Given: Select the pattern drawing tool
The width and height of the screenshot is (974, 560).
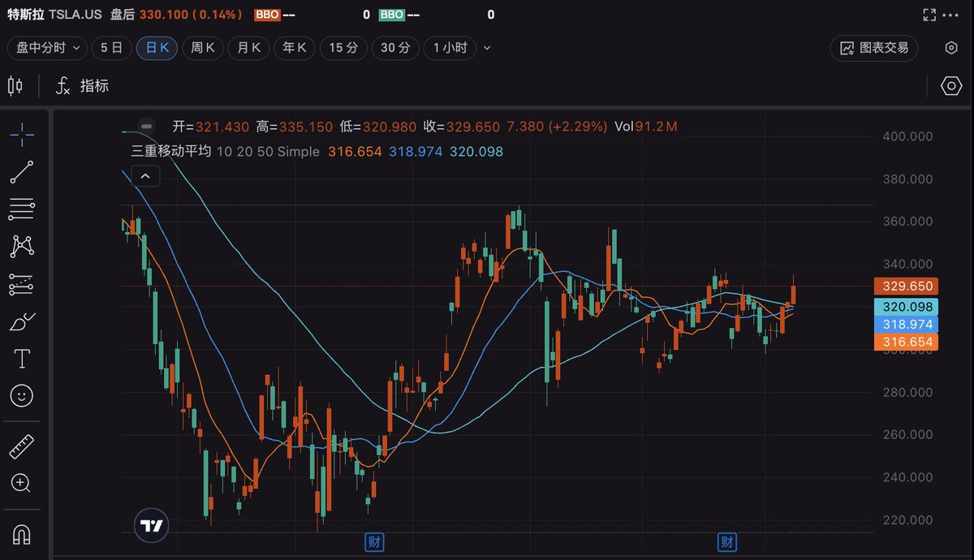Looking at the screenshot, I should 22,247.
